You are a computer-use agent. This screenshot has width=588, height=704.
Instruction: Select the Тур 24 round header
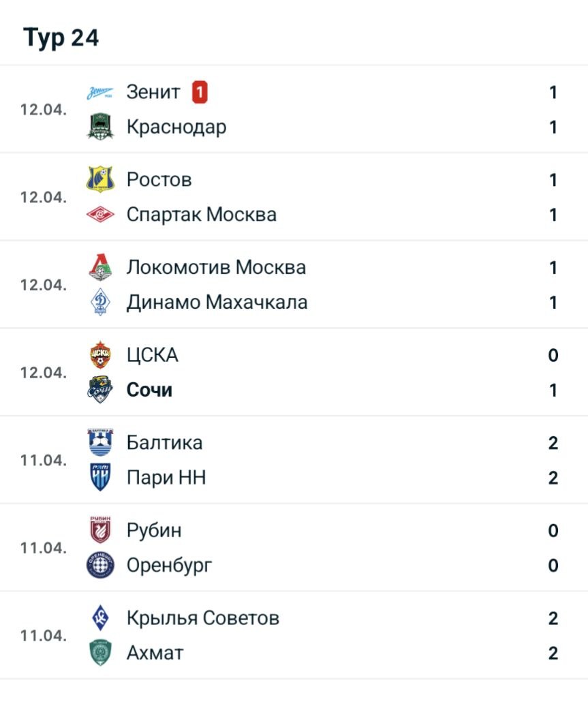click(x=61, y=38)
